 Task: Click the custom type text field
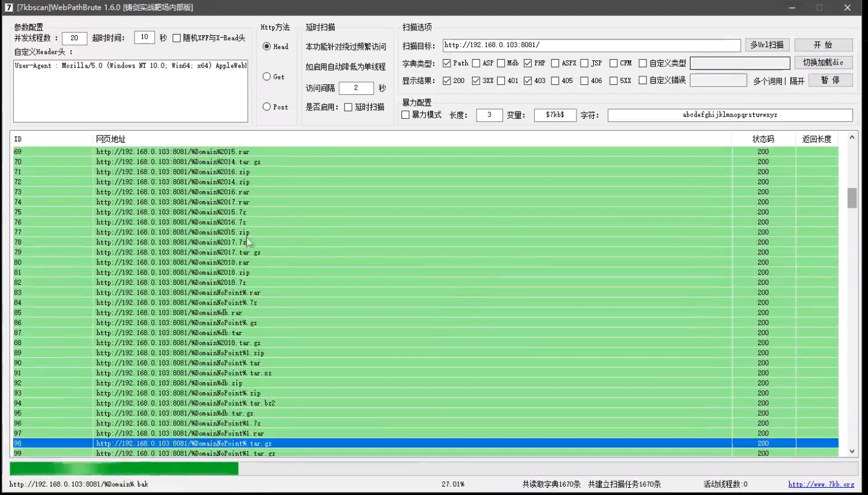tap(740, 63)
